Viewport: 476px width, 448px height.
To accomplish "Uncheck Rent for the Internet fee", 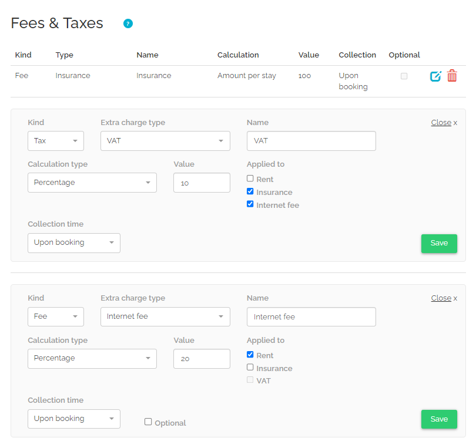I will pos(250,355).
